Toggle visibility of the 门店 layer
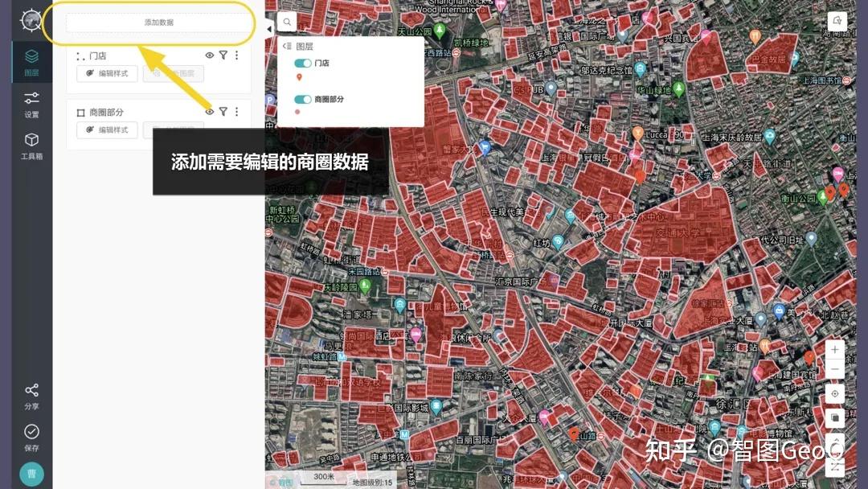This screenshot has width=868, height=489. tap(211, 55)
